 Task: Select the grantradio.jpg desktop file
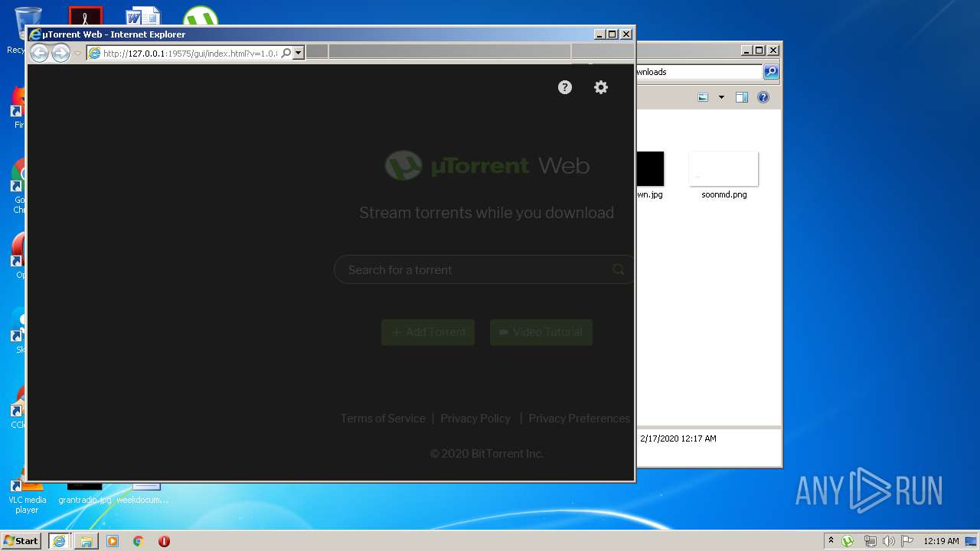pyautogui.click(x=84, y=494)
